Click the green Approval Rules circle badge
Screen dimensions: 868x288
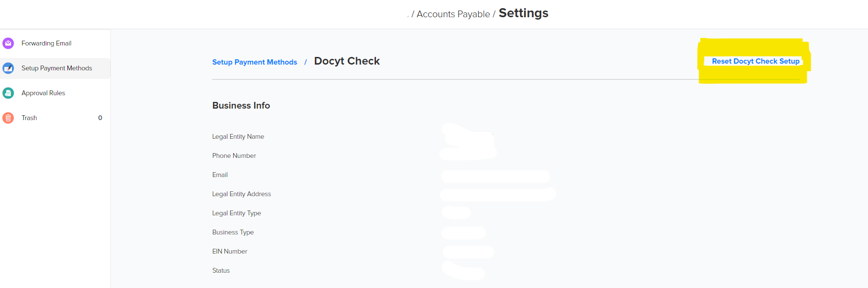tap(8, 93)
